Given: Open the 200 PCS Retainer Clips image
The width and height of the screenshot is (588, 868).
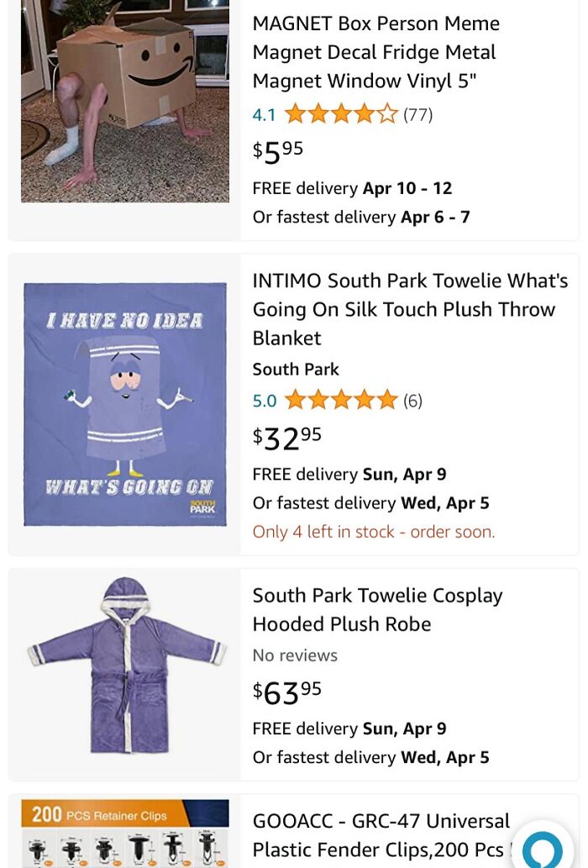Looking at the screenshot, I should pyautogui.click(x=125, y=833).
